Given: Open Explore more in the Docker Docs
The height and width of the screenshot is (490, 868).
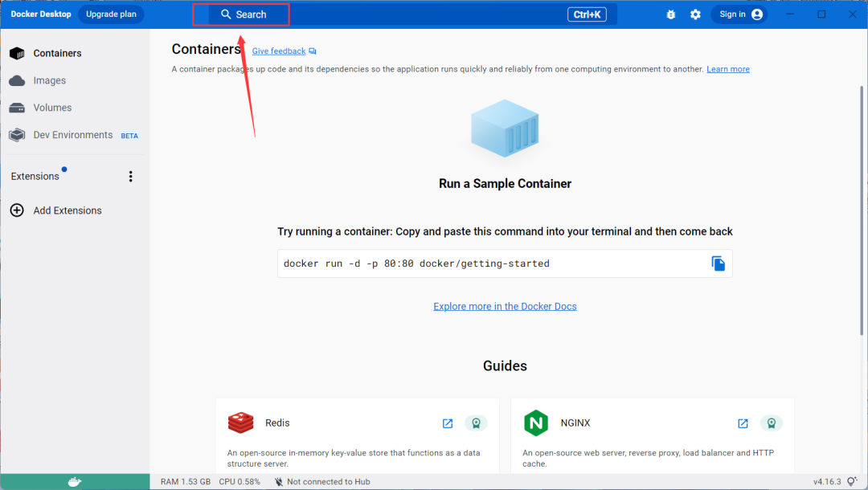Looking at the screenshot, I should (505, 306).
